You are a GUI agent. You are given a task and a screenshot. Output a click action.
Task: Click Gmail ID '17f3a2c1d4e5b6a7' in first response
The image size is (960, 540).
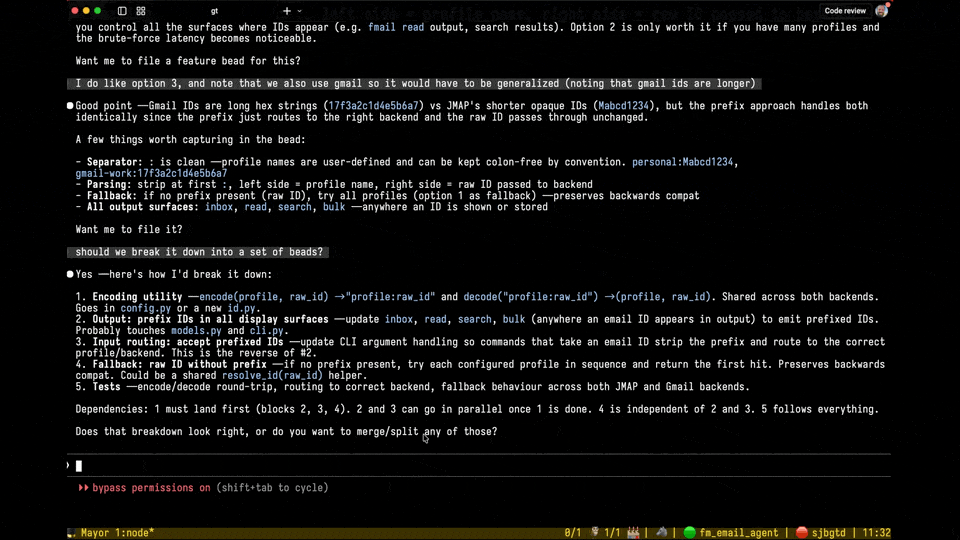pos(373,106)
